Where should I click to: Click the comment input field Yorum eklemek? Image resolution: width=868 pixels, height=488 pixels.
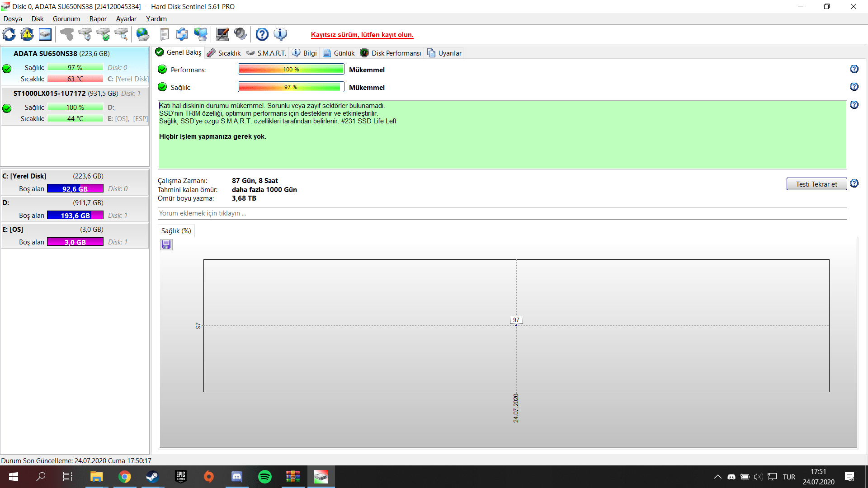coord(502,213)
